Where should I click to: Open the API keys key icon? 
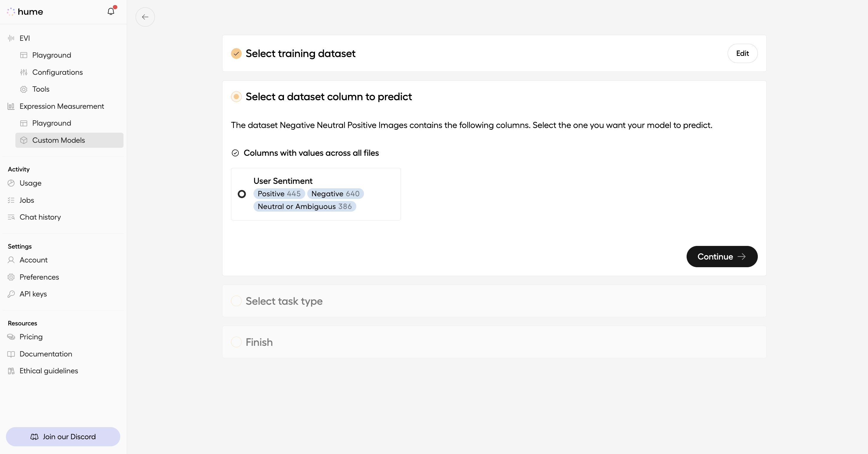pyautogui.click(x=11, y=294)
